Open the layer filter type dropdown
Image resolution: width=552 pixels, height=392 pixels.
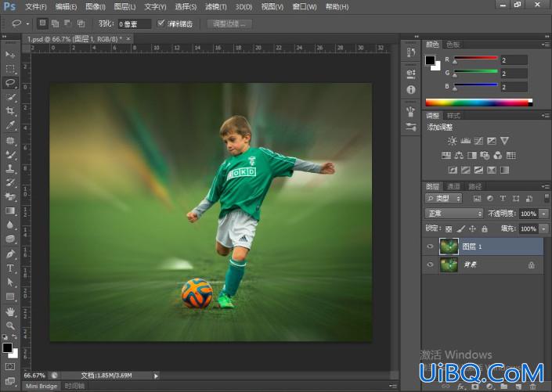pyautogui.click(x=443, y=199)
